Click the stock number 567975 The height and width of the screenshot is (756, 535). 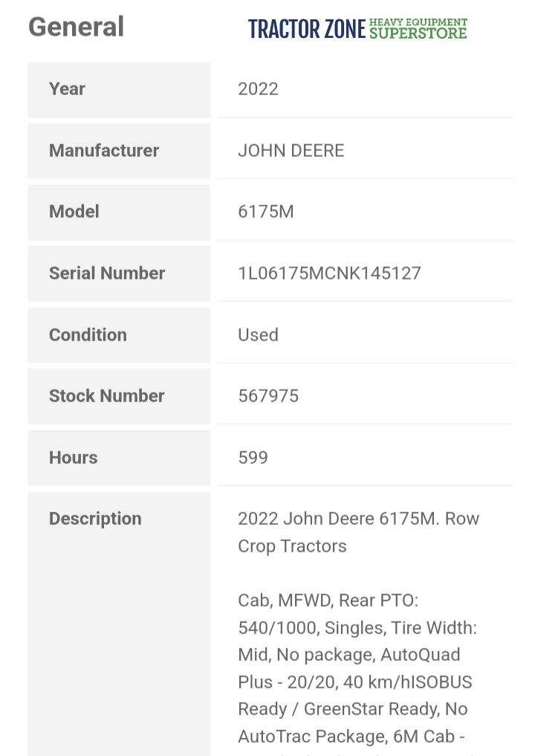pos(268,396)
